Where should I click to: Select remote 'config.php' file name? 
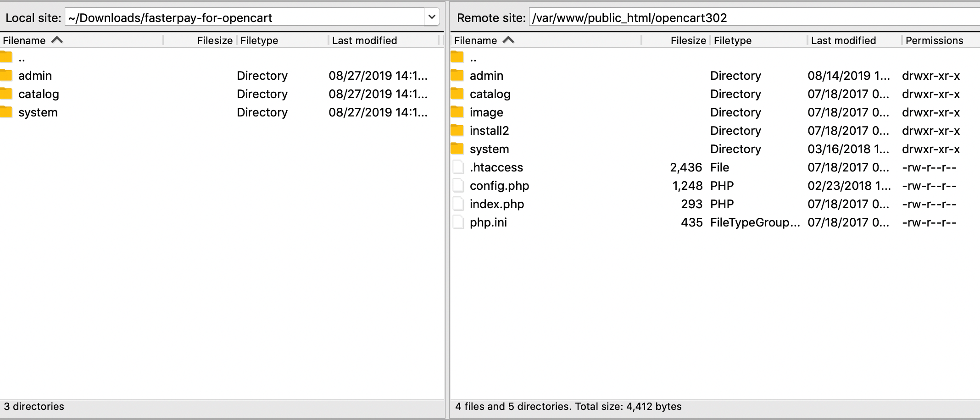(x=499, y=186)
